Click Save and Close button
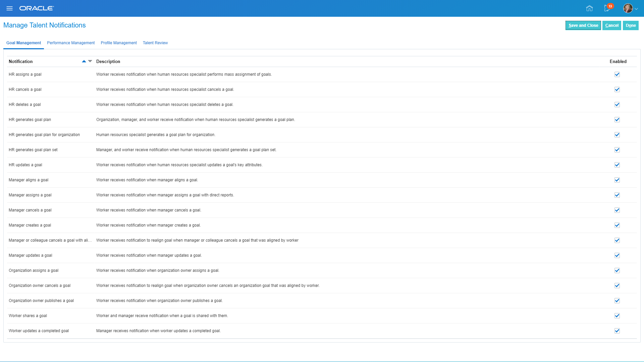 (x=583, y=25)
